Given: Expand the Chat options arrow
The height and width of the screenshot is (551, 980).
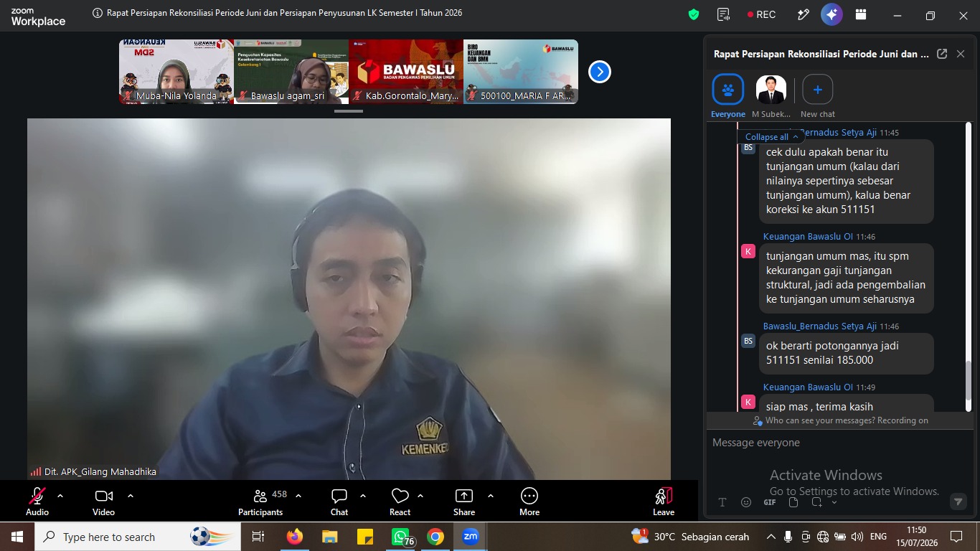Looking at the screenshot, I should pos(363,496).
